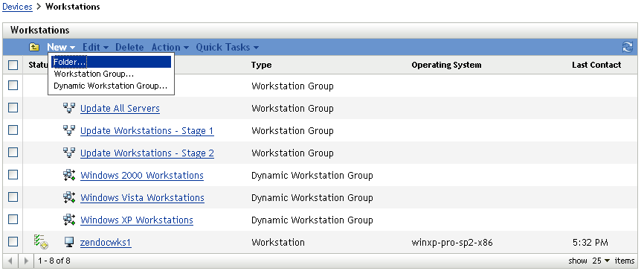
Task: Select the Update All Servers checkbox
Action: [x=13, y=108]
